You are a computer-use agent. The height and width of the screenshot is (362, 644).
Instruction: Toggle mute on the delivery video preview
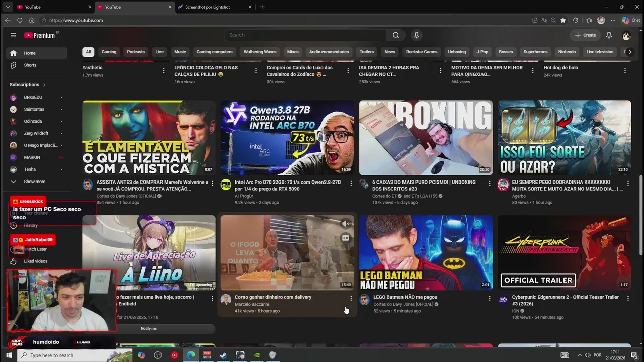(x=346, y=224)
